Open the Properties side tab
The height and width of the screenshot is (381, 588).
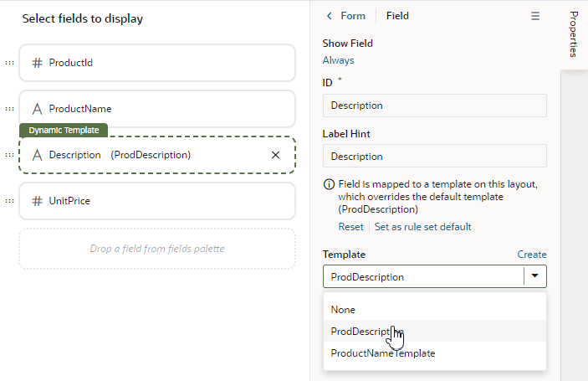pos(574,34)
